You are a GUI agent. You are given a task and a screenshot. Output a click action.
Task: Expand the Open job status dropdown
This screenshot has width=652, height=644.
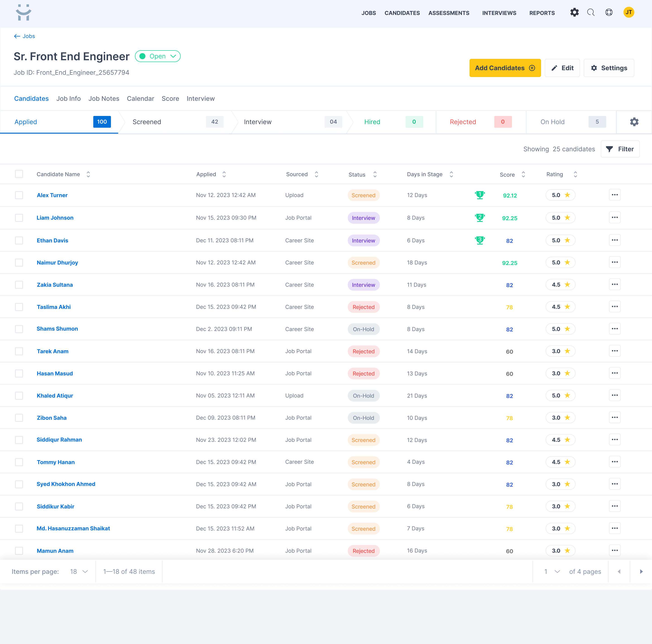point(158,56)
